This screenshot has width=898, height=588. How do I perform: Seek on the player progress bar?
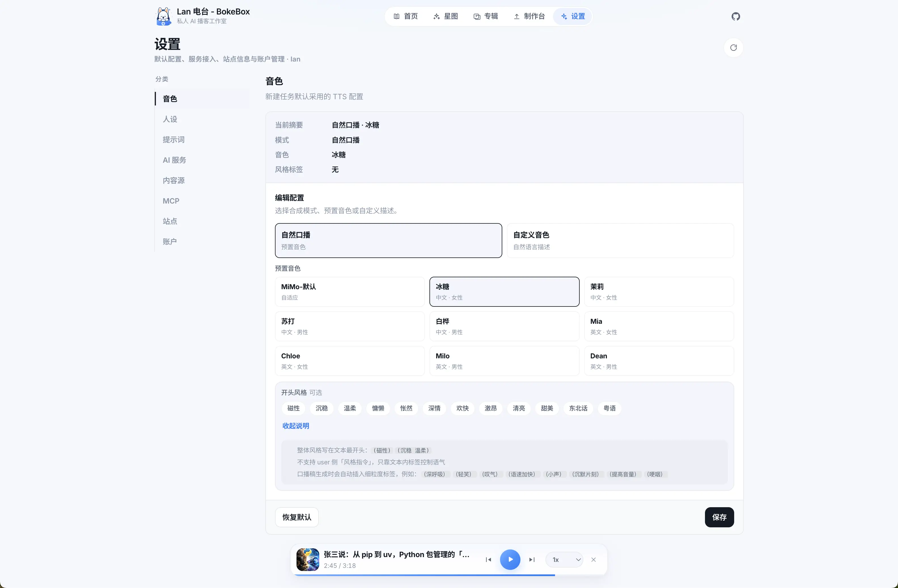pos(449,575)
